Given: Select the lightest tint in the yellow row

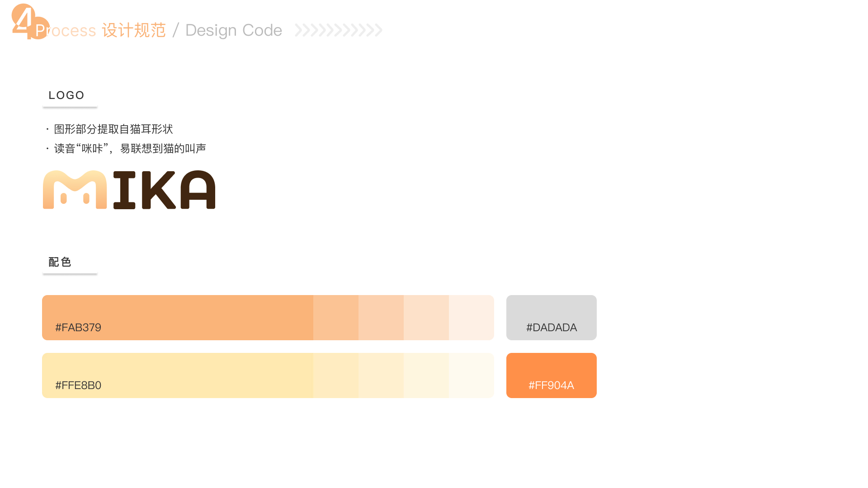Looking at the screenshot, I should click(x=472, y=375).
